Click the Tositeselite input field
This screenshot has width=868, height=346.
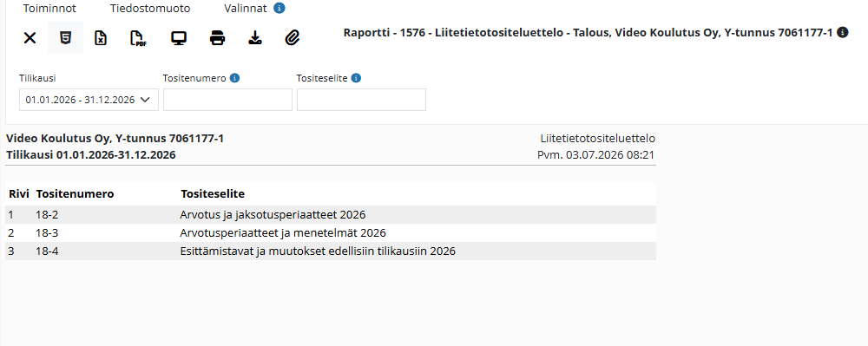coord(361,100)
